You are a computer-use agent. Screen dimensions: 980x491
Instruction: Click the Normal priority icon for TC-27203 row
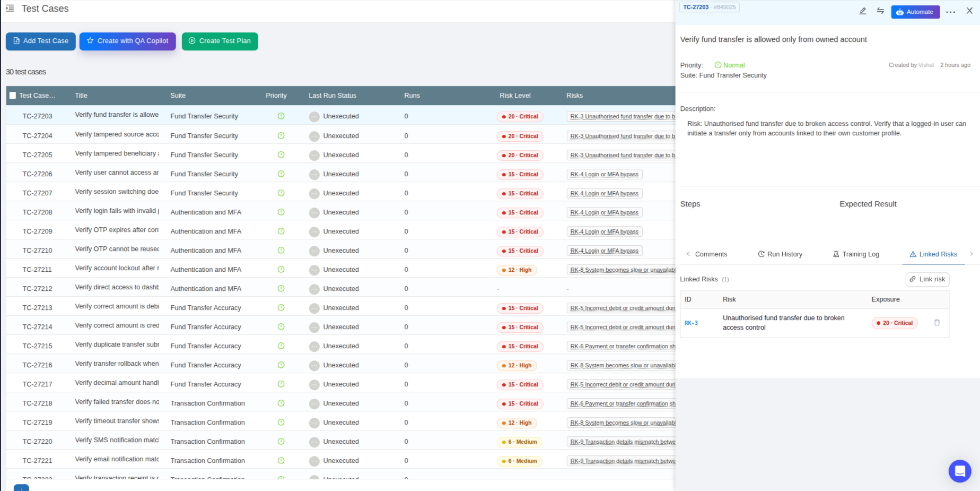coord(281,116)
